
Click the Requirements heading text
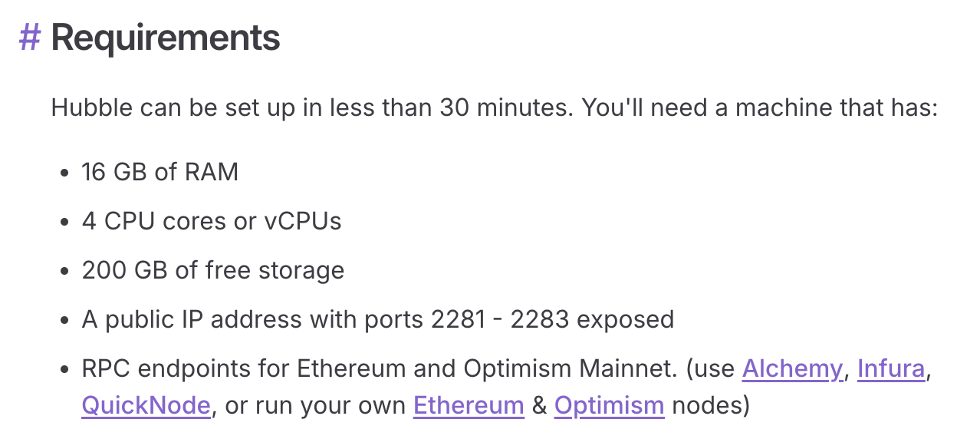point(165,38)
